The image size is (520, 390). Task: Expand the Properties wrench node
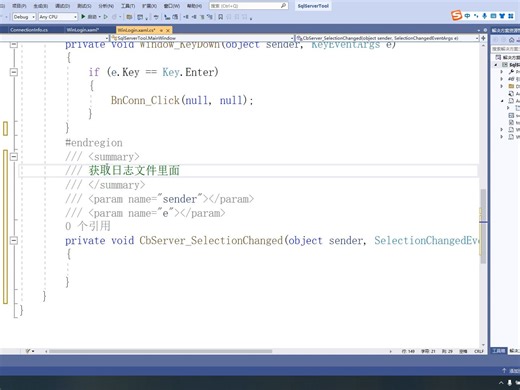(501, 72)
